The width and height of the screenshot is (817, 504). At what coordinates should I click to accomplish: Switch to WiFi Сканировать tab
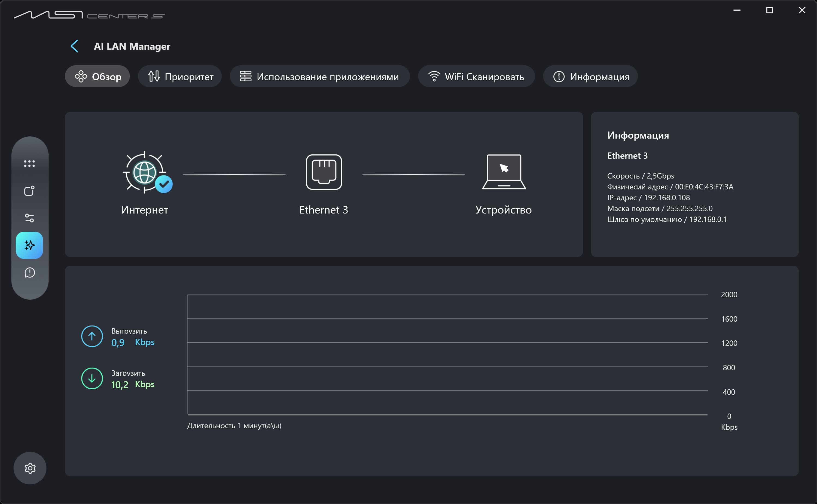476,76
